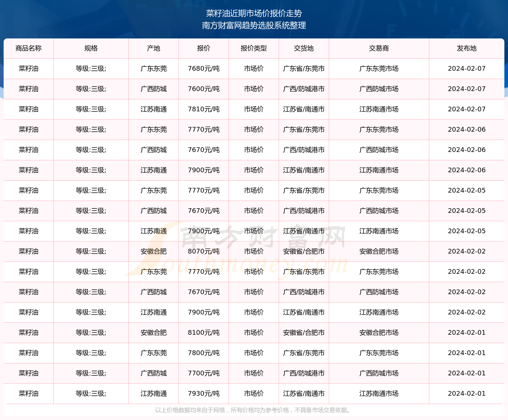This screenshot has width=508, height=420.
Task: Select the 交易商 column header
Action: (x=379, y=48)
